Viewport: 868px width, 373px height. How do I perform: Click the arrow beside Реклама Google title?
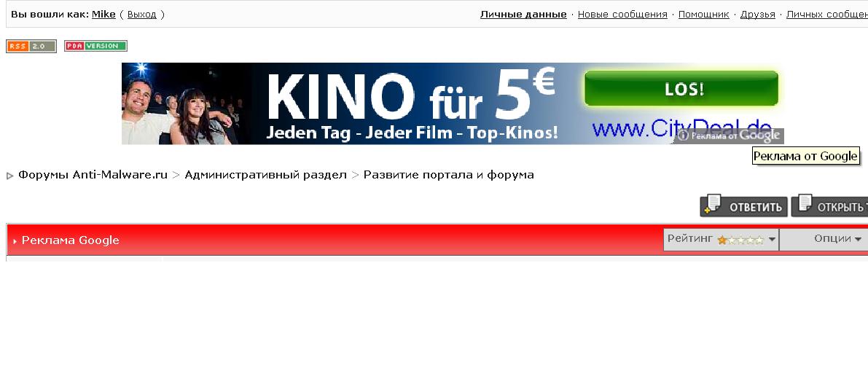click(x=15, y=241)
